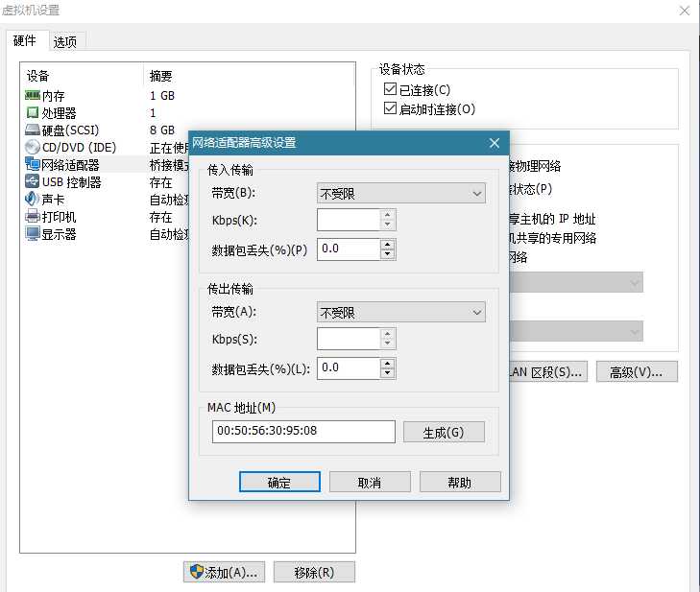
Task: Click the processor (处理器) chip icon
Action: (33, 113)
